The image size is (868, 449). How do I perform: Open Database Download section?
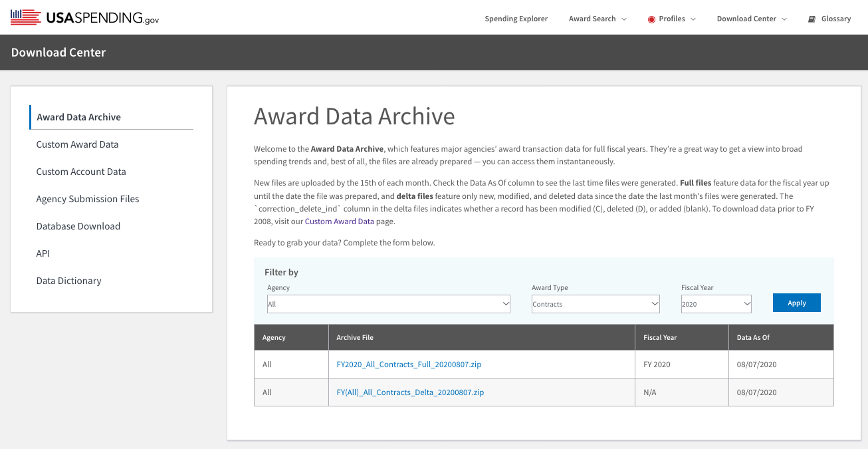click(78, 226)
